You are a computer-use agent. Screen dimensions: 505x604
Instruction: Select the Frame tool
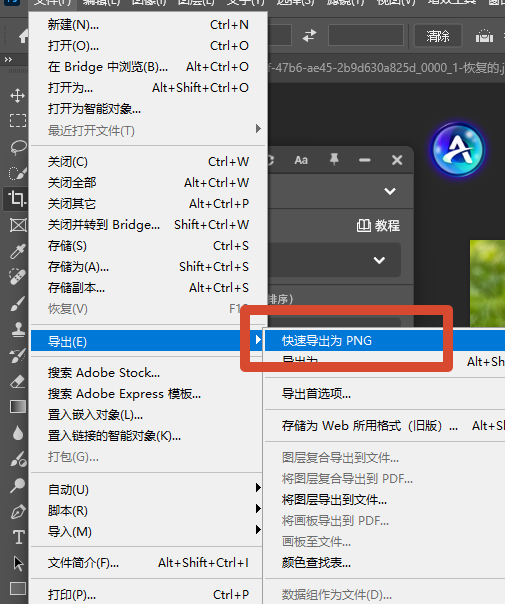tap(18, 225)
